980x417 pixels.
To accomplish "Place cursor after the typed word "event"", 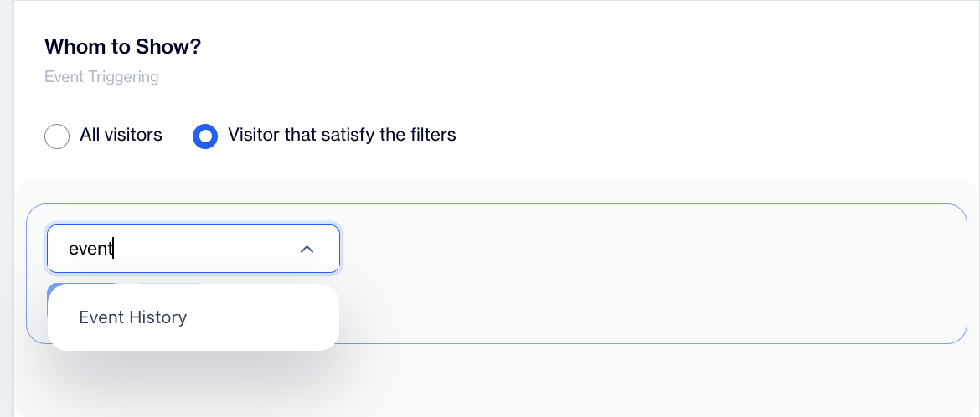I will point(113,249).
